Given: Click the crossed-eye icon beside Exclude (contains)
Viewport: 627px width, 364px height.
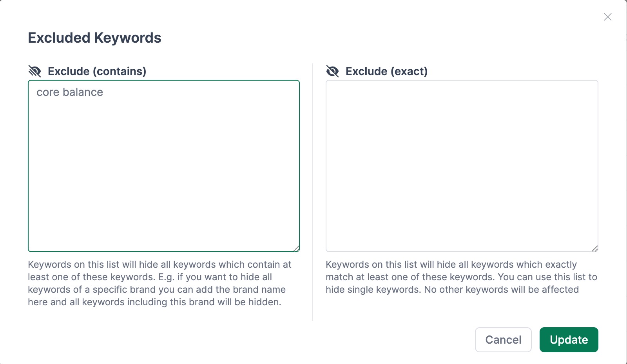Looking at the screenshot, I should [x=35, y=71].
